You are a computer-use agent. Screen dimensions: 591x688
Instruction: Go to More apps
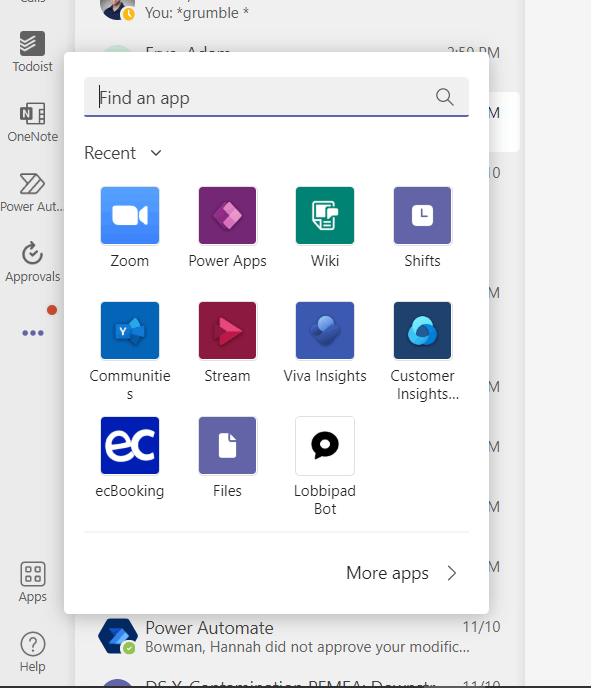pyautogui.click(x=401, y=573)
